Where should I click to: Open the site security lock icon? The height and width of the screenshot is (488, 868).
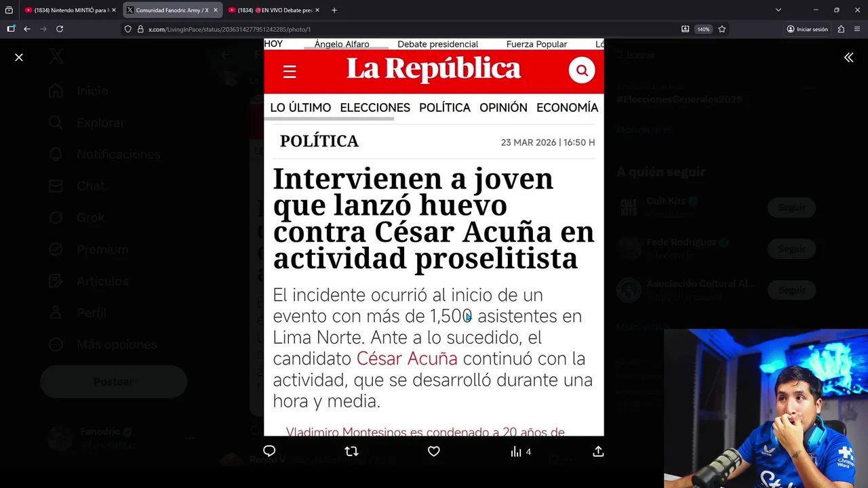(x=140, y=29)
